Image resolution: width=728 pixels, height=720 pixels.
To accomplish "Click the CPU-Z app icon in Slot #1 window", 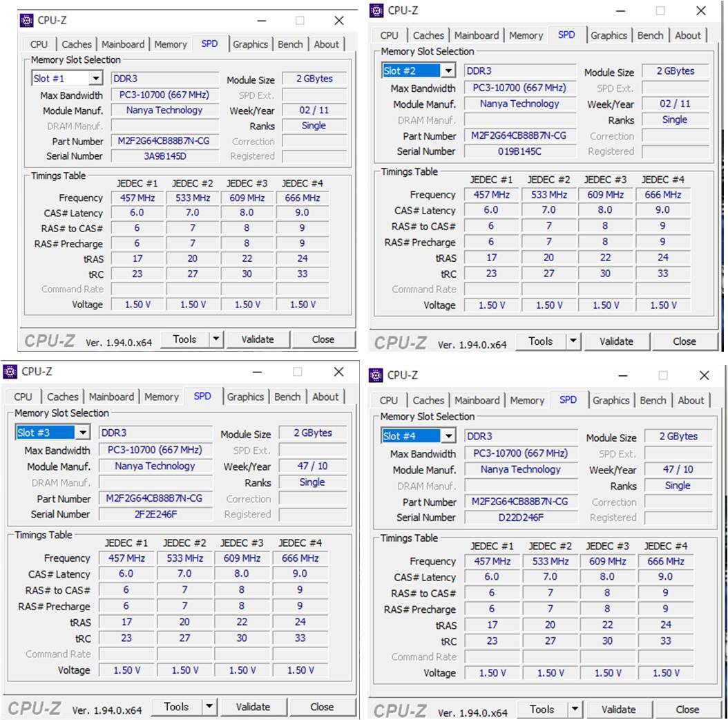I will [26, 21].
